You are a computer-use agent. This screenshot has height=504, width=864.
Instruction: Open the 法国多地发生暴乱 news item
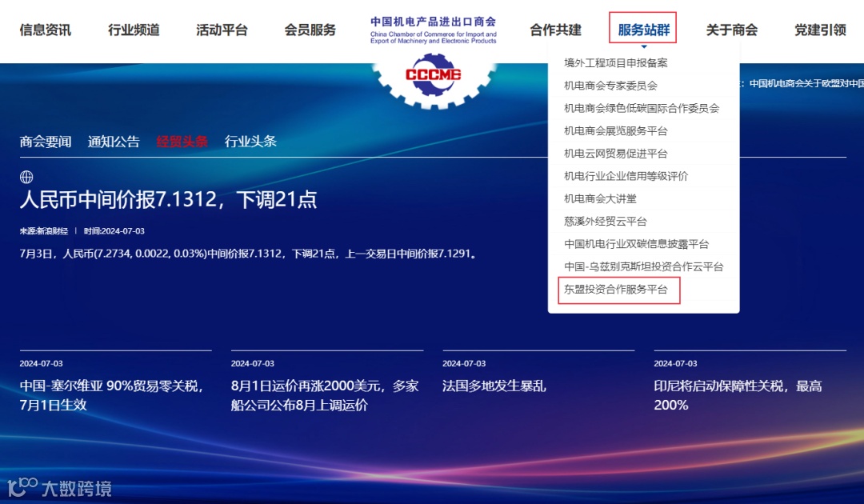tap(494, 386)
